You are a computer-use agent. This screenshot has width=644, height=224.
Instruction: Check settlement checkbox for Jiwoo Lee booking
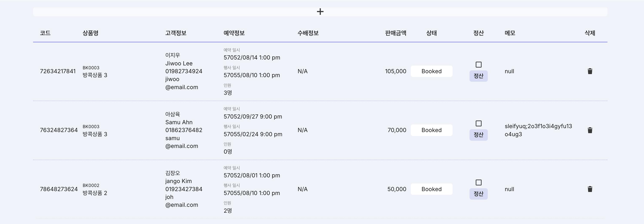(478, 64)
